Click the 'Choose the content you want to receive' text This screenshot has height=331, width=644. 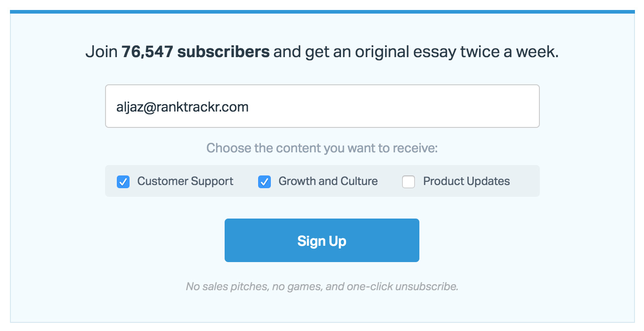point(322,148)
